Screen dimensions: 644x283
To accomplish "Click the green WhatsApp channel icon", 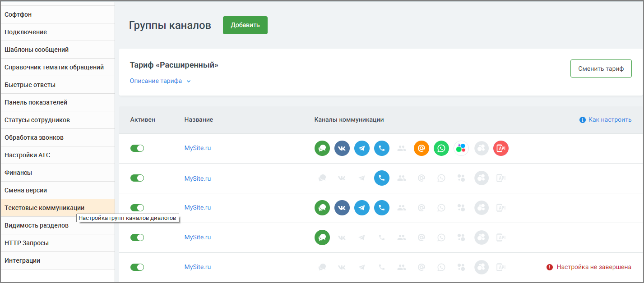I will (441, 148).
